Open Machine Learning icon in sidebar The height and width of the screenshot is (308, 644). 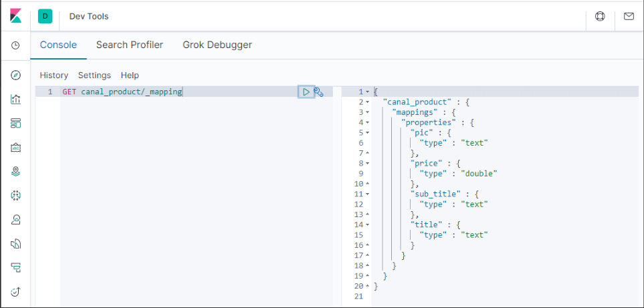[x=15, y=195]
